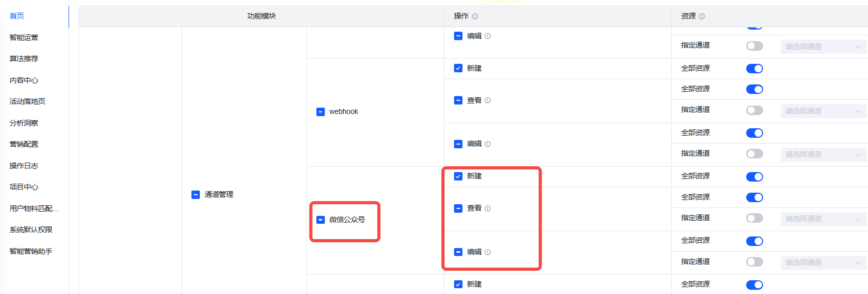Disable 全部资源 switch for 微信公众号 新建
868x294 pixels.
coord(755,177)
